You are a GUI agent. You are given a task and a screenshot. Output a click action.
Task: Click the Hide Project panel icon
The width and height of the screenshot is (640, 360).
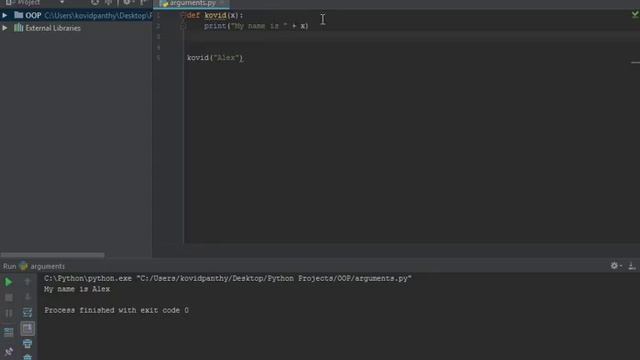[143, 2]
